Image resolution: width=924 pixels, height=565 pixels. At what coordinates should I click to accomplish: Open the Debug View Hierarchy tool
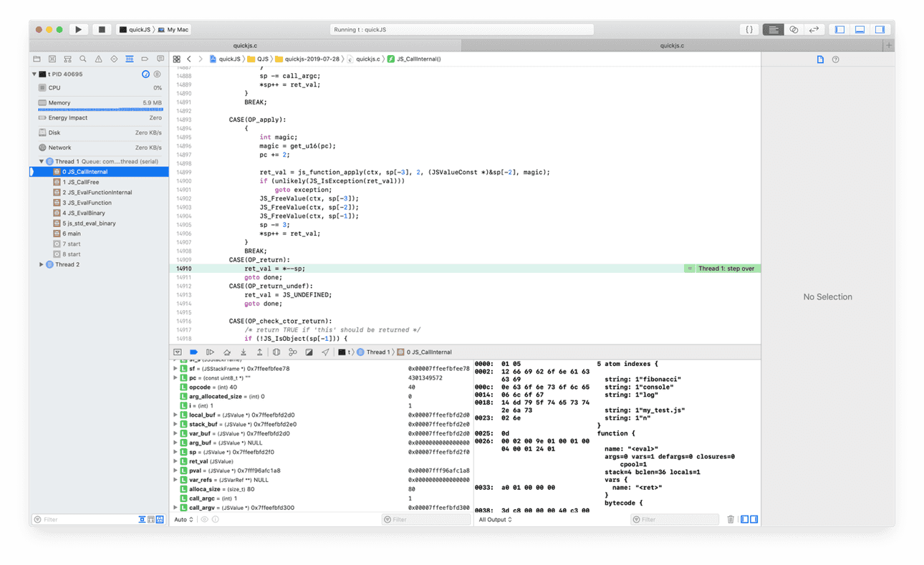(276, 352)
